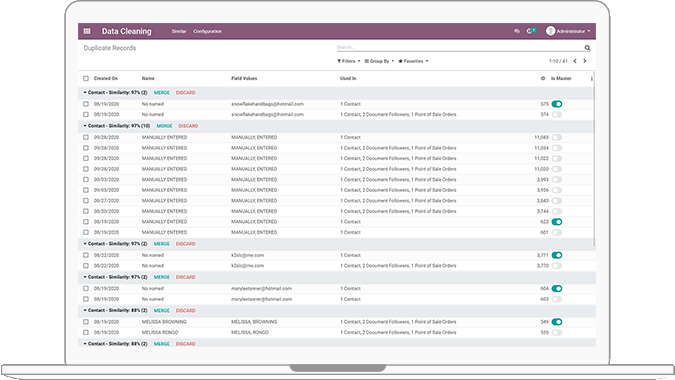Viewport: 675px width, 380px height.
Task: Merge the Similarity 97% (10) group
Action: point(164,126)
